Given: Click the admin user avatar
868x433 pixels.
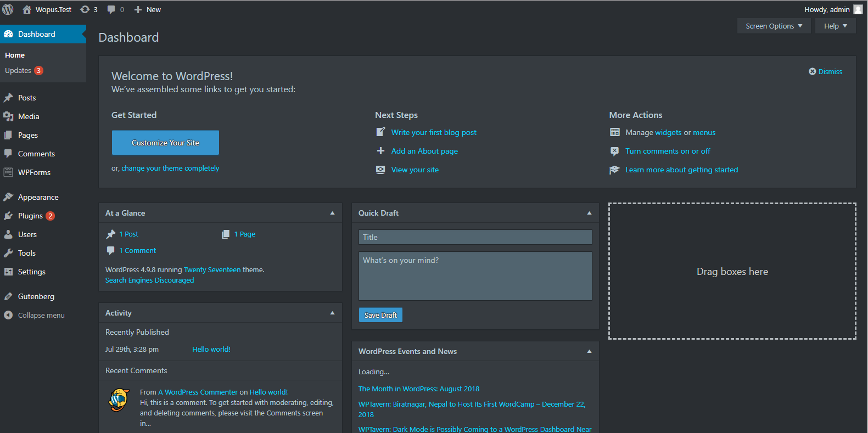Looking at the screenshot, I should coord(858,9).
